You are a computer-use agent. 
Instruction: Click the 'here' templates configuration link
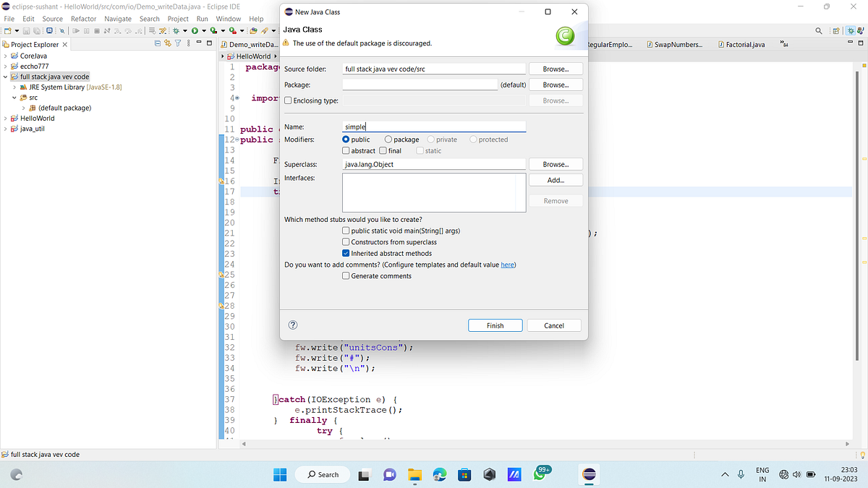click(508, 265)
